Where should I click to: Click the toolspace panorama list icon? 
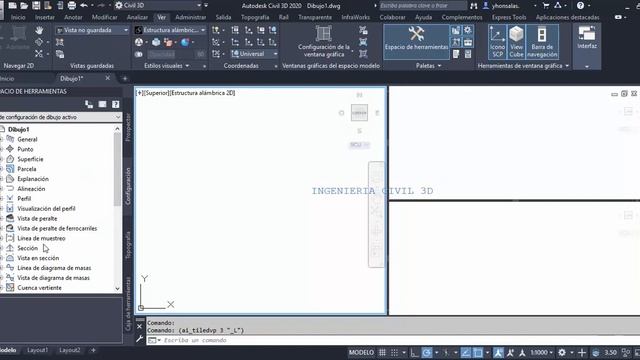pos(102,104)
